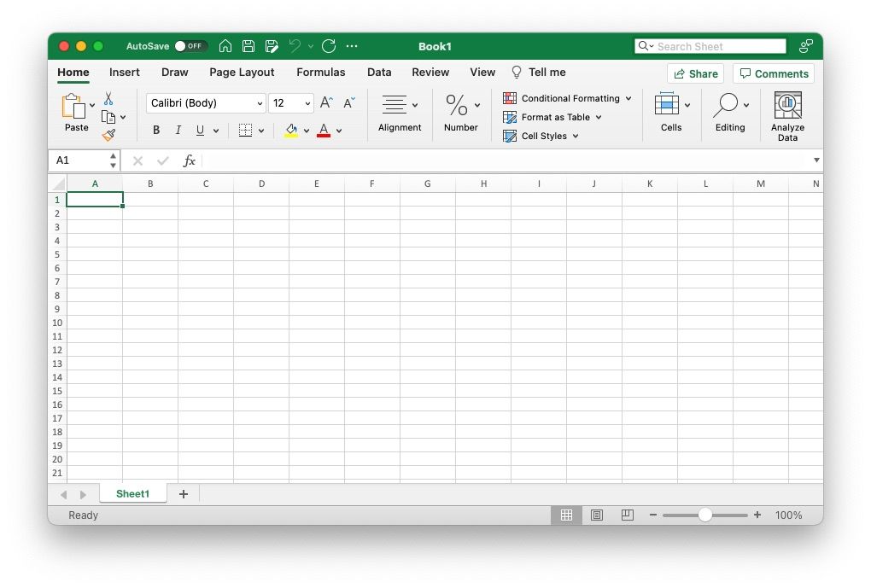Viewport: 871px width, 588px height.
Task: Open the font name dropdown
Action: (x=259, y=102)
